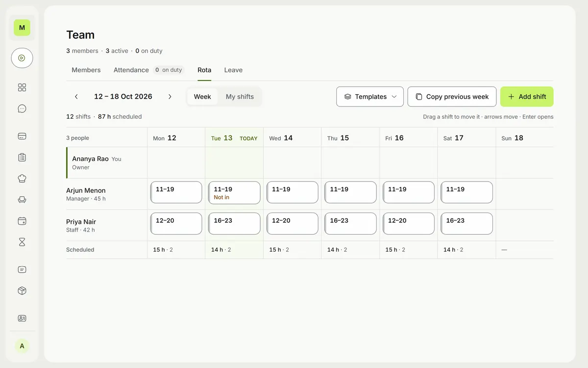This screenshot has width=588, height=368.
Task: Open the ID card team icon
Action: (22, 318)
